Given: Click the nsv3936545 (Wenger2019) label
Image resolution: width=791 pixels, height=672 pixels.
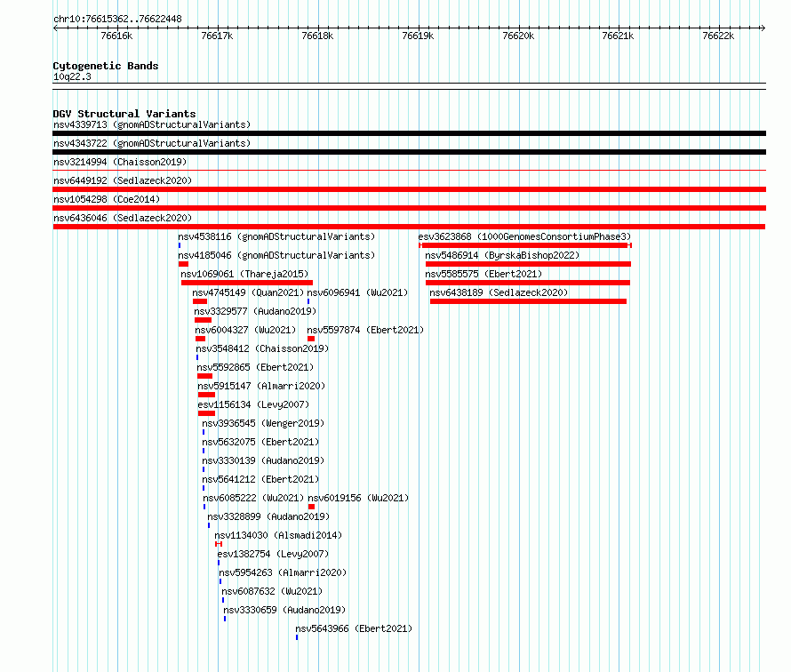Looking at the screenshot, I should (x=263, y=423).
